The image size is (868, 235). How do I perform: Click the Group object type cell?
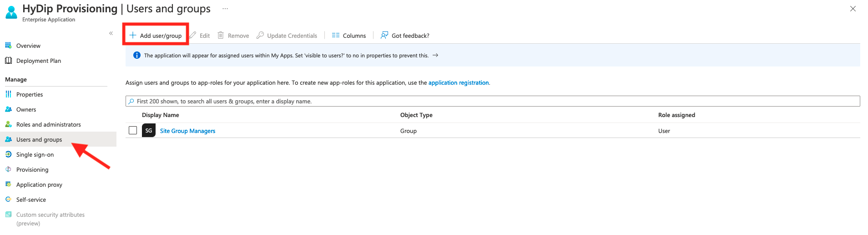click(409, 131)
